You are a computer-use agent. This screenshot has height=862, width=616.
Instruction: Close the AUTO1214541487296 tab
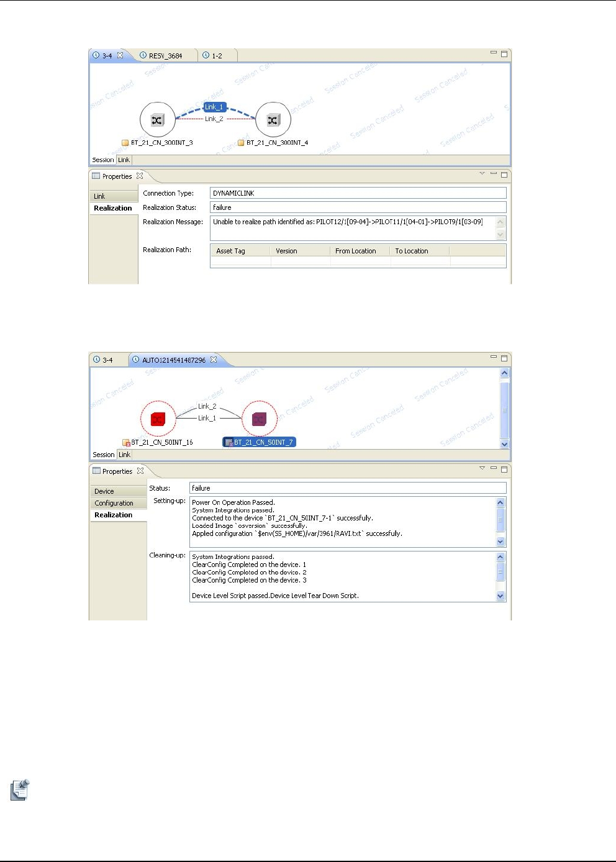coord(214,360)
